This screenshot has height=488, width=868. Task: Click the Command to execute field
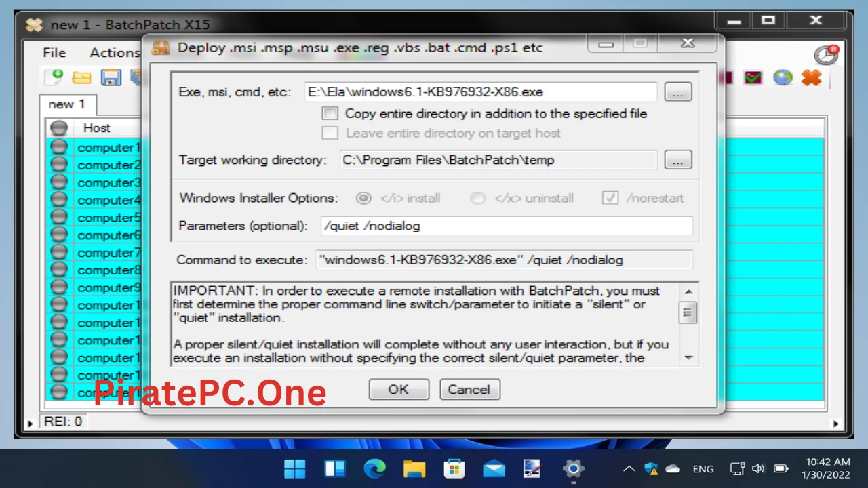(x=505, y=260)
